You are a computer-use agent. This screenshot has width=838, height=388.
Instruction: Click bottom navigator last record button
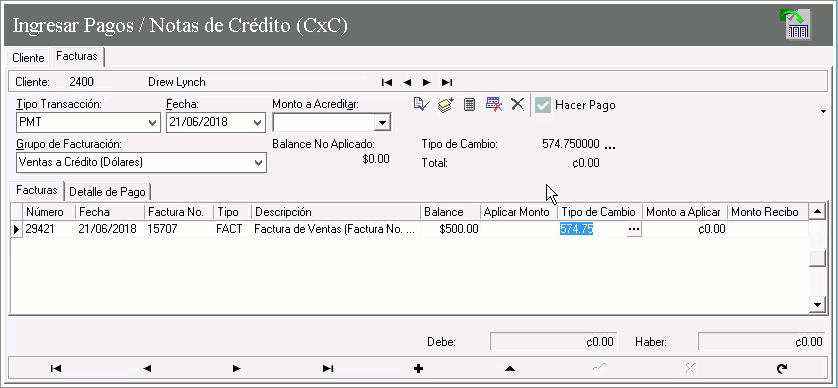pos(328,368)
